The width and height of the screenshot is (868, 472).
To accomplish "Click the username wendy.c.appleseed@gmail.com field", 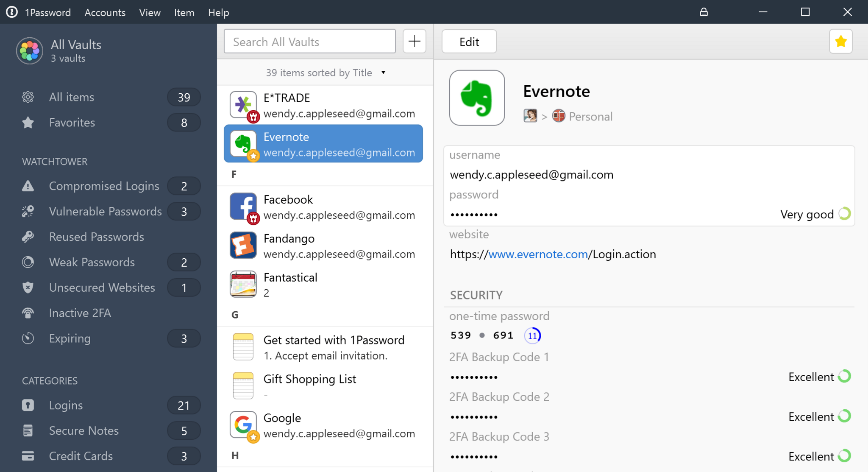I will click(532, 175).
